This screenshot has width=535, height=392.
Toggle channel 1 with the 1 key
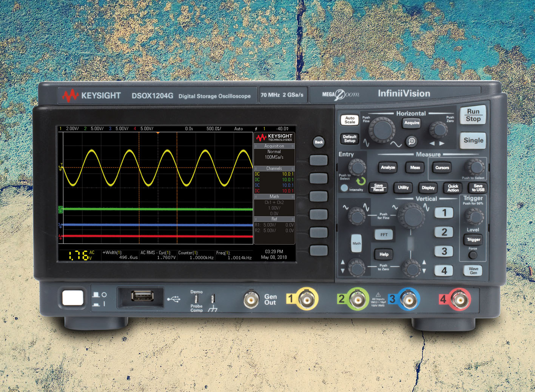pyautogui.click(x=444, y=213)
